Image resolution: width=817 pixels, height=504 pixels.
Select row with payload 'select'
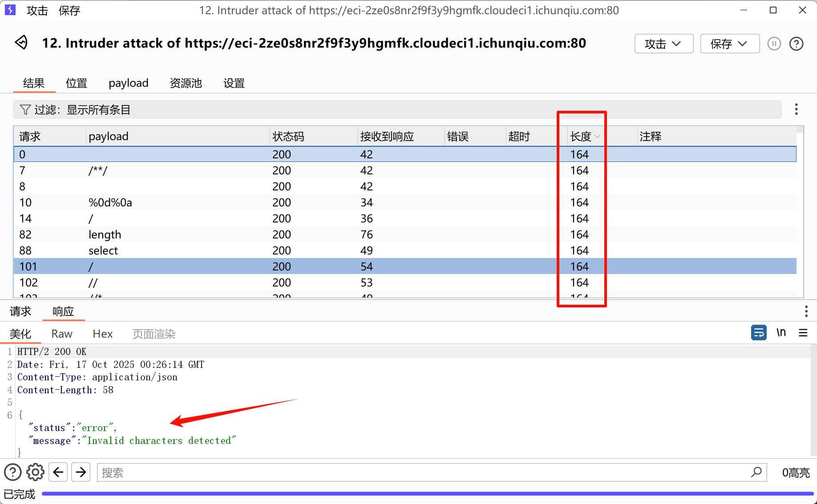(103, 250)
